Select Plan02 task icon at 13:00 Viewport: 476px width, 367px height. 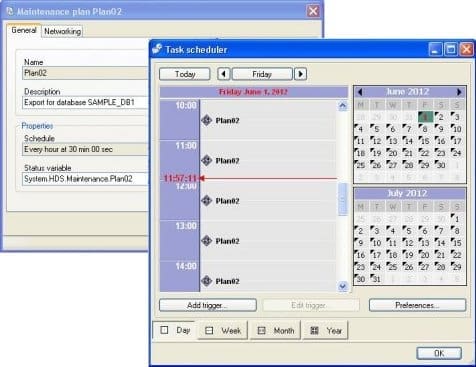[207, 241]
